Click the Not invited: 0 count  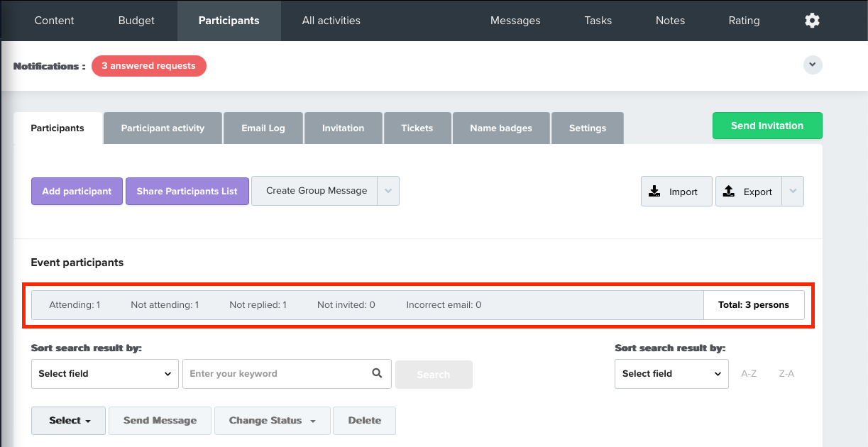tap(346, 305)
